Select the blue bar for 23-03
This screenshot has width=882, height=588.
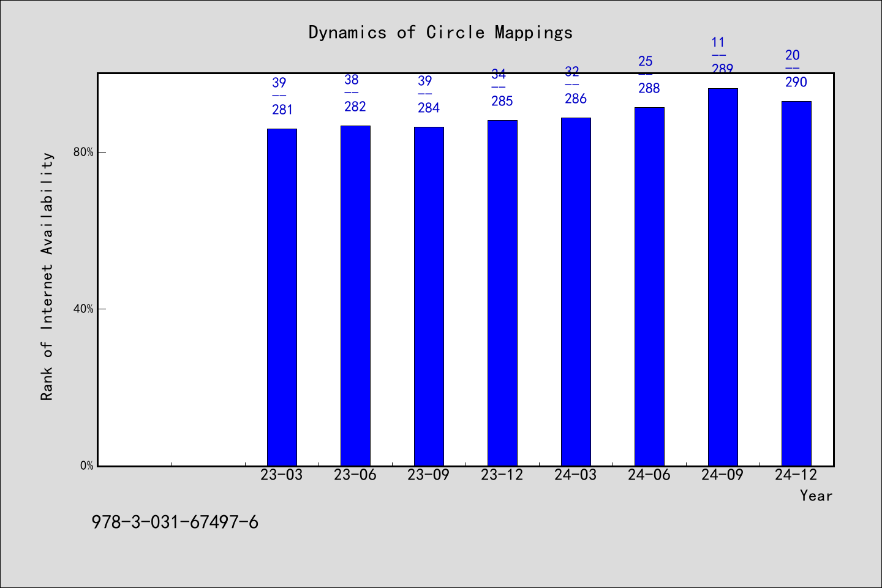282,297
